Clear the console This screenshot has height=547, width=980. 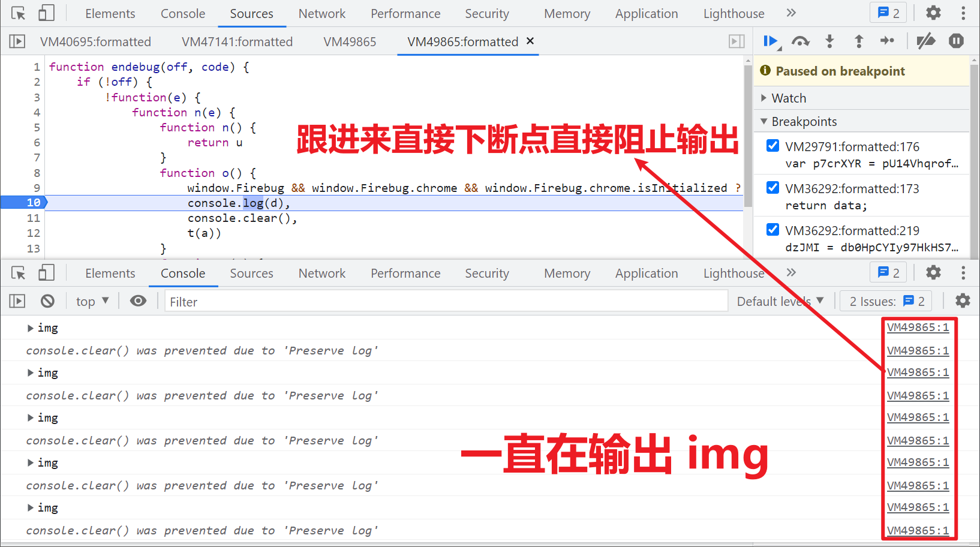coord(47,301)
